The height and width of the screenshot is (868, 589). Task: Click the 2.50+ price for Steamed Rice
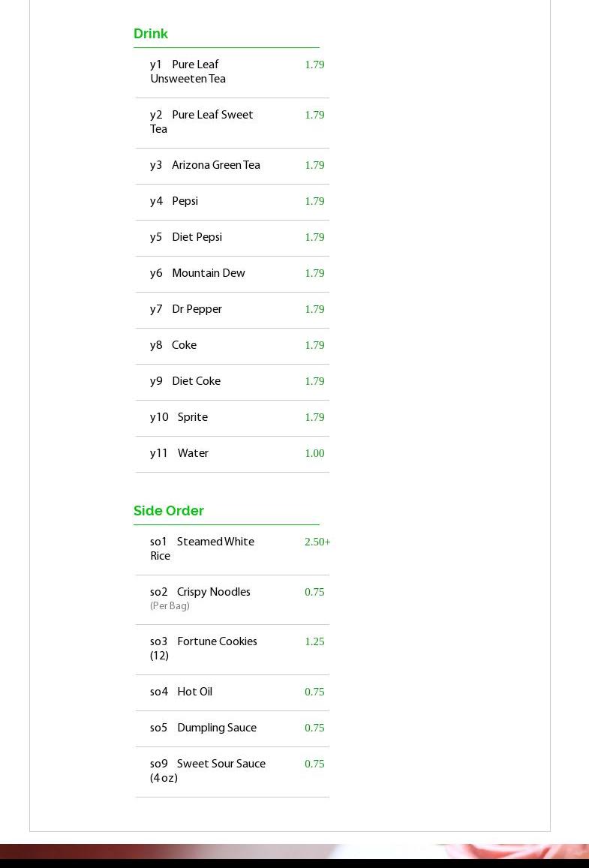tap(317, 542)
